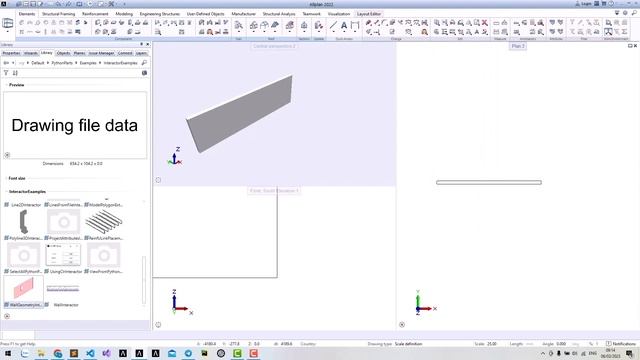Viewport: 640px width, 360px height.
Task: Select the UsingCrInteractor library thumbnail
Action: pos(63,255)
